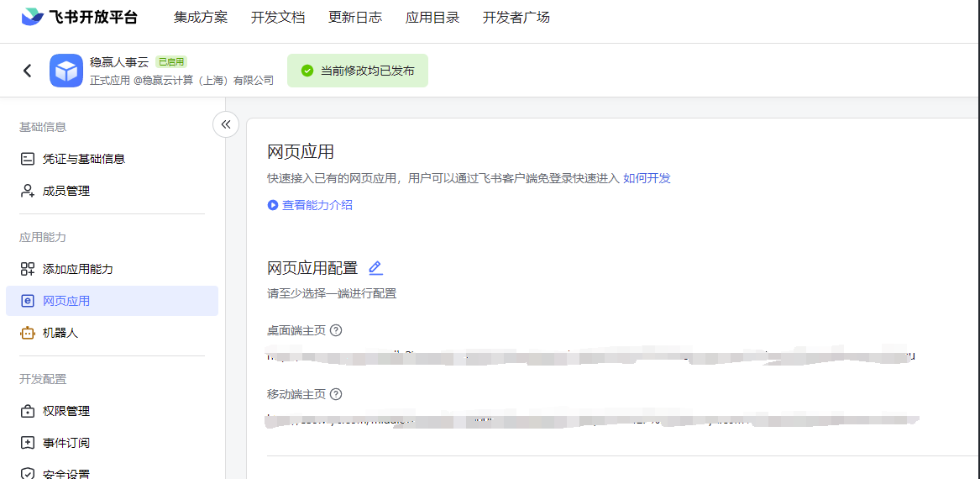Open the 开发者广场 top menu
Screen dimensions: 980x479
[x=516, y=18]
